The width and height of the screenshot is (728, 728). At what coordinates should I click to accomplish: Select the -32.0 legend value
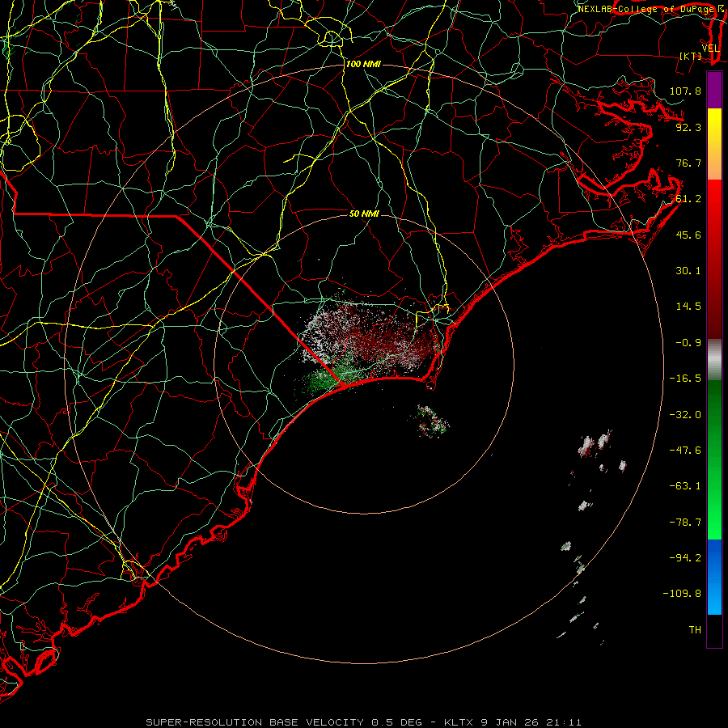coord(685,414)
